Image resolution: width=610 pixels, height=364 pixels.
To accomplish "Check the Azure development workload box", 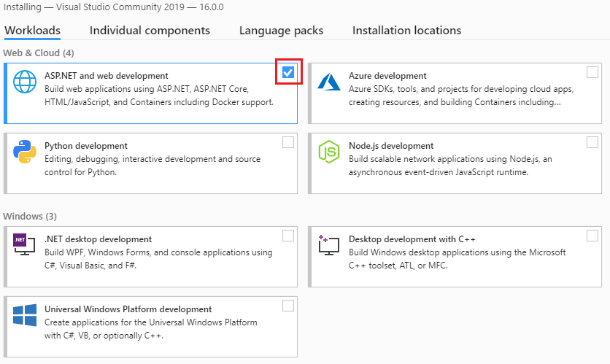I will (592, 72).
